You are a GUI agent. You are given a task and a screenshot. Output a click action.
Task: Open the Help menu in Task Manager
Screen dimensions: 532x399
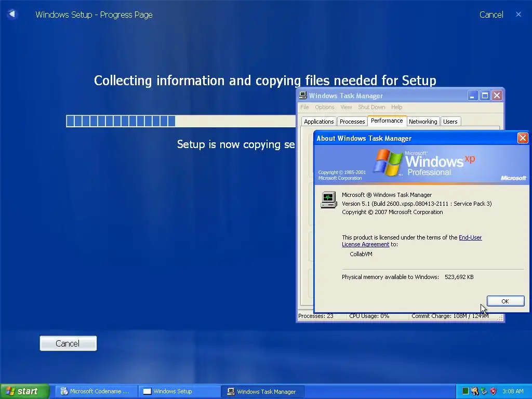click(396, 107)
